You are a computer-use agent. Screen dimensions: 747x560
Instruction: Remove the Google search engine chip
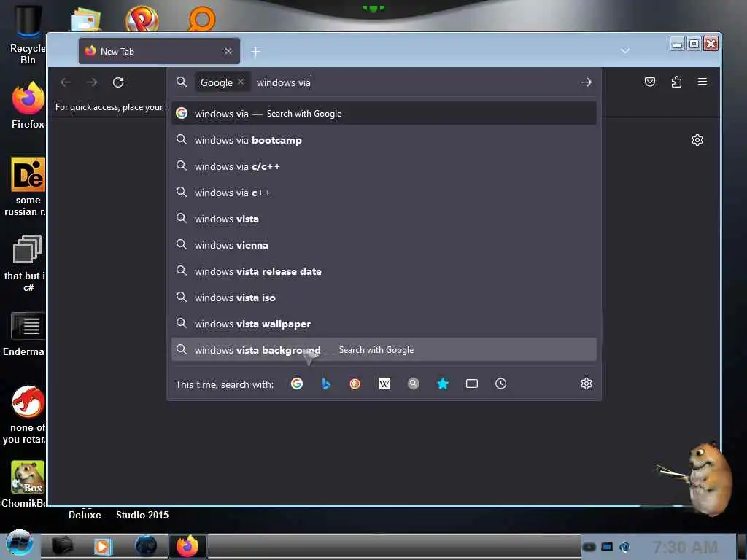click(241, 82)
